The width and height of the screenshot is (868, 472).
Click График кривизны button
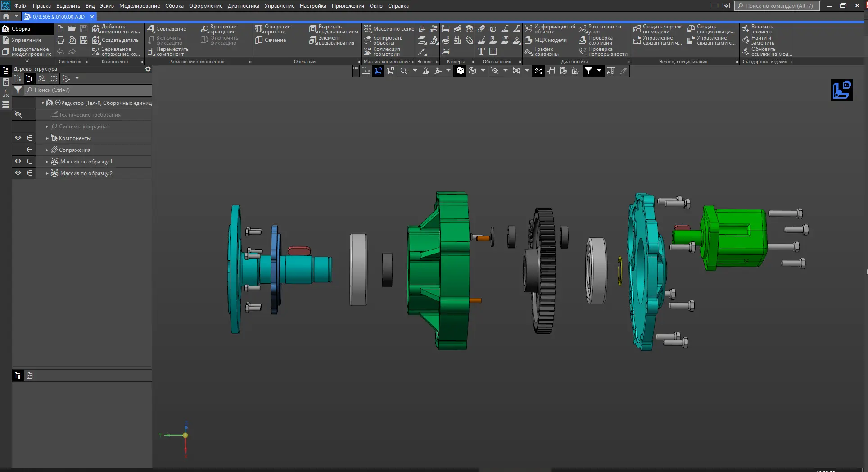click(542, 51)
